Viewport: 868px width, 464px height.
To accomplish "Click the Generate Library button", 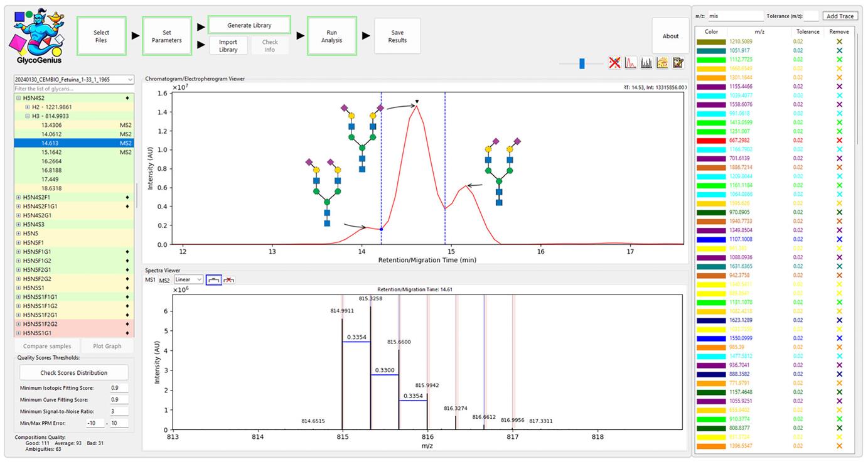I will pyautogui.click(x=249, y=25).
